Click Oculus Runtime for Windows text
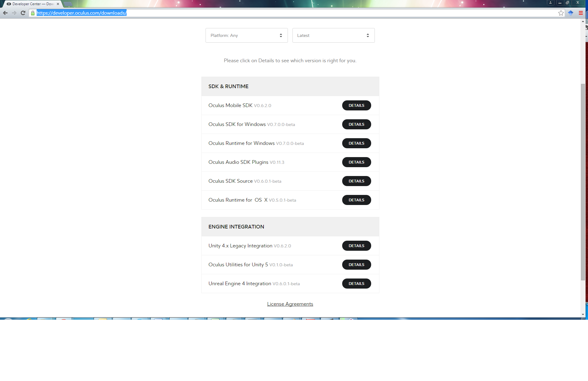 tap(242, 143)
